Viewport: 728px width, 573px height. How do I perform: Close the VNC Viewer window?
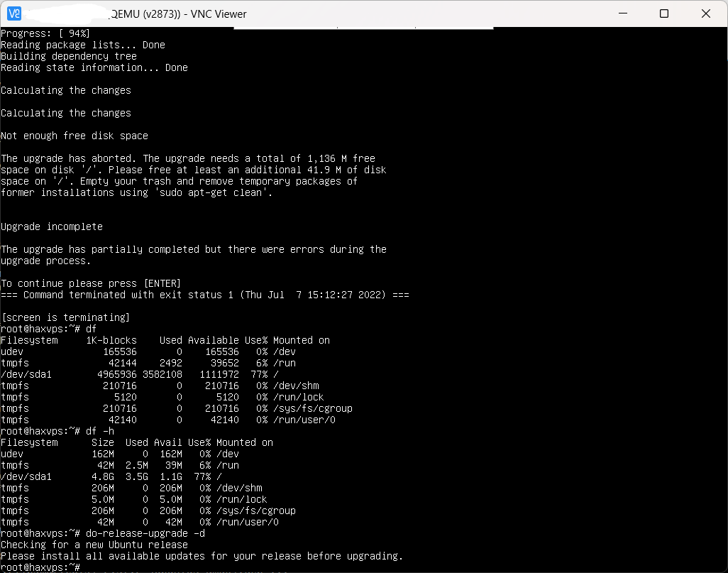pos(705,13)
